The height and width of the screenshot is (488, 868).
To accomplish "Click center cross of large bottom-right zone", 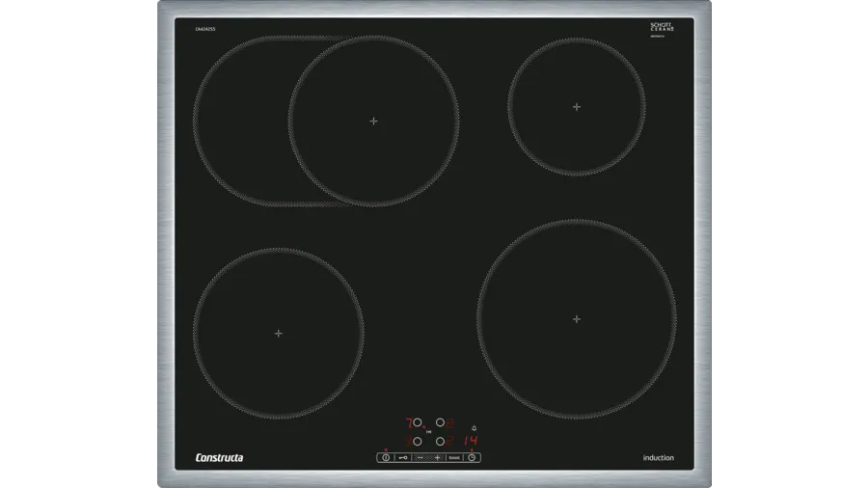I will (577, 318).
